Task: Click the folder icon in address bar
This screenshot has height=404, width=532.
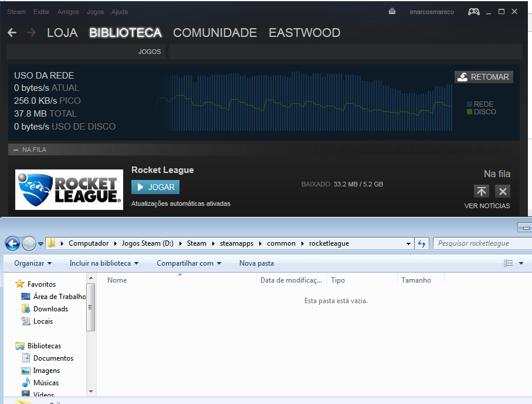Action: coord(51,243)
